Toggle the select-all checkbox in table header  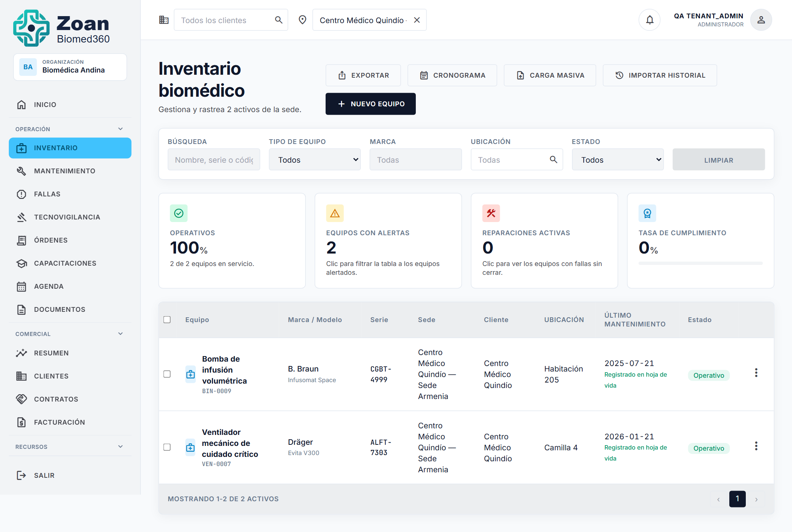[x=167, y=319]
